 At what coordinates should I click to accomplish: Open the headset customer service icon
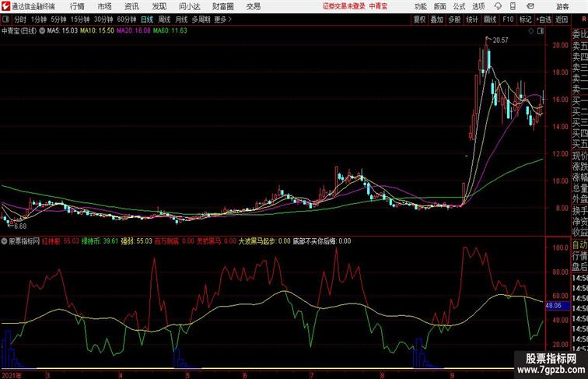(x=498, y=6)
